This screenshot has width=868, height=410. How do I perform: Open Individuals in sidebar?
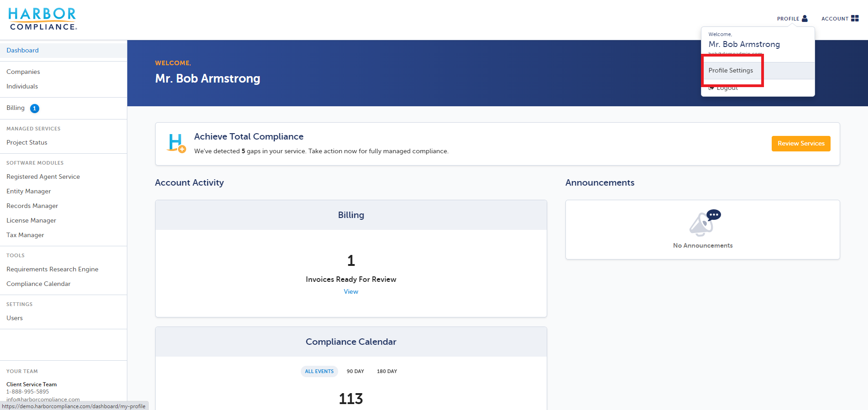(22, 86)
